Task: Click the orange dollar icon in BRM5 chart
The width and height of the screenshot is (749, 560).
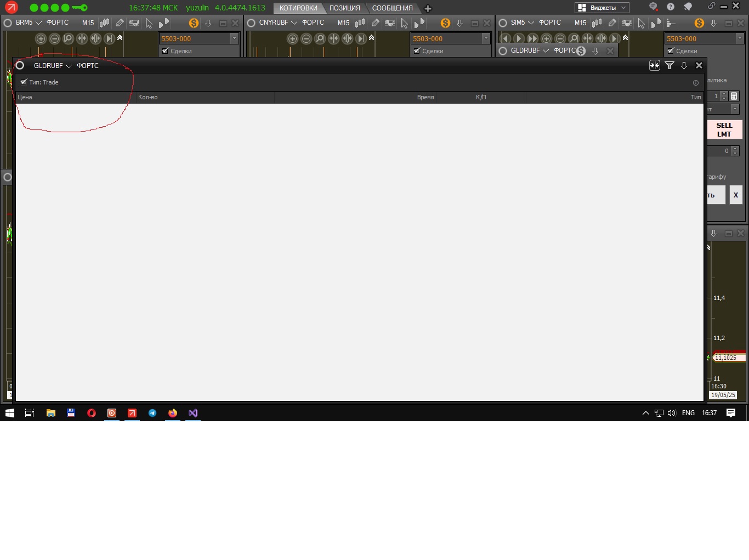Action: 194,23
